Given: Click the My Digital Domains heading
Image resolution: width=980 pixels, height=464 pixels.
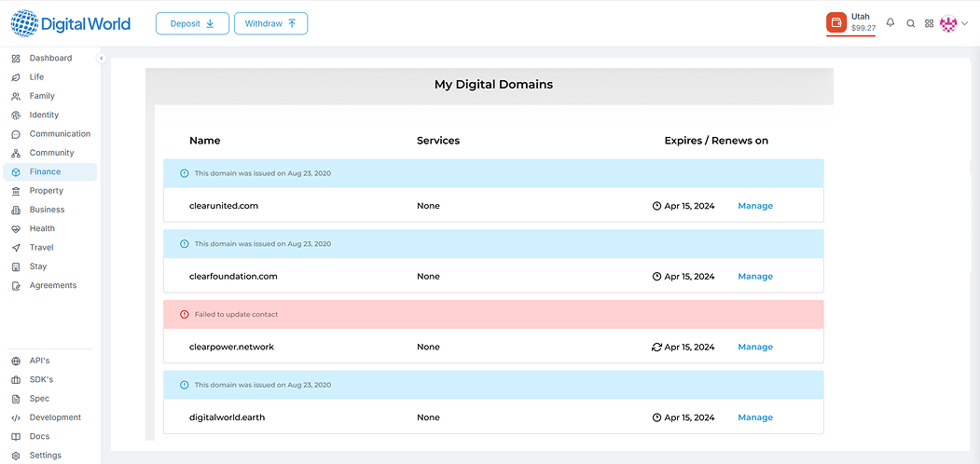Looking at the screenshot, I should 494,84.
